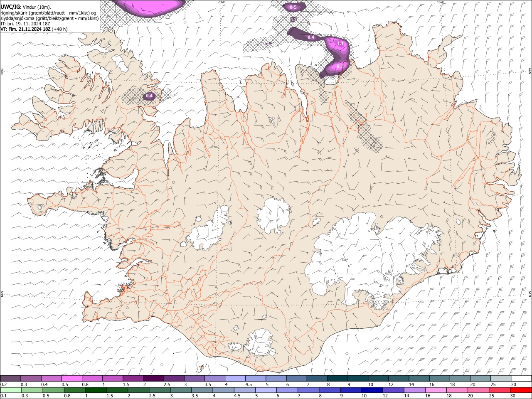Viewport: 532px width, 399px height.
Task: Click the 20W longitude label
Action: 221,2
